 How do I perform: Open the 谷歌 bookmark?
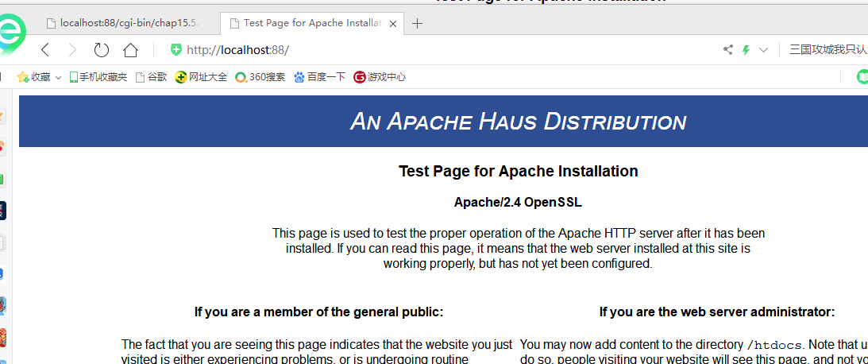click(151, 77)
